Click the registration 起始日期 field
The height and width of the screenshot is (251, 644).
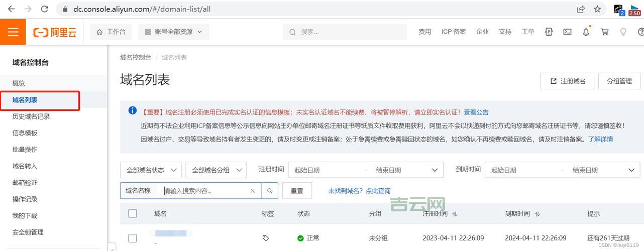click(x=307, y=170)
